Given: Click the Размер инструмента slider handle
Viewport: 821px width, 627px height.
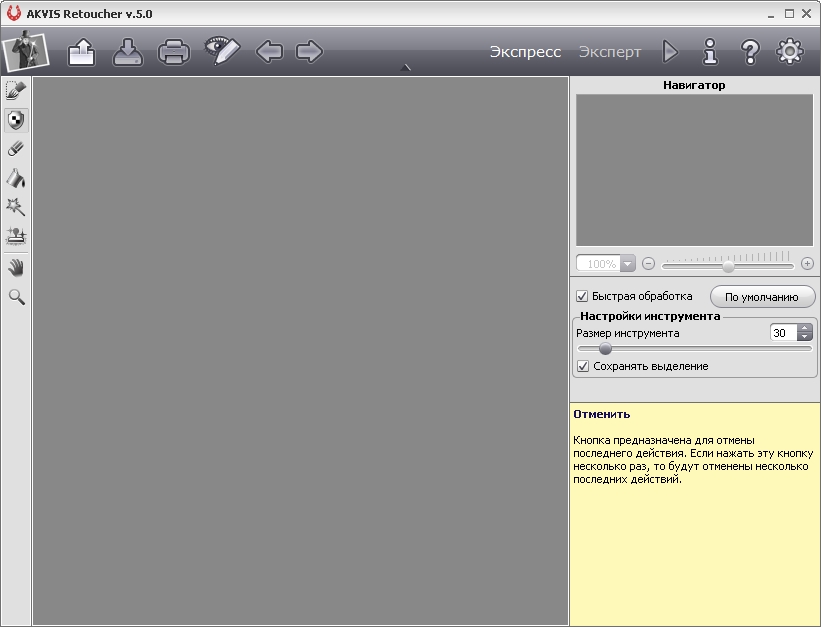Looking at the screenshot, I should pos(605,349).
